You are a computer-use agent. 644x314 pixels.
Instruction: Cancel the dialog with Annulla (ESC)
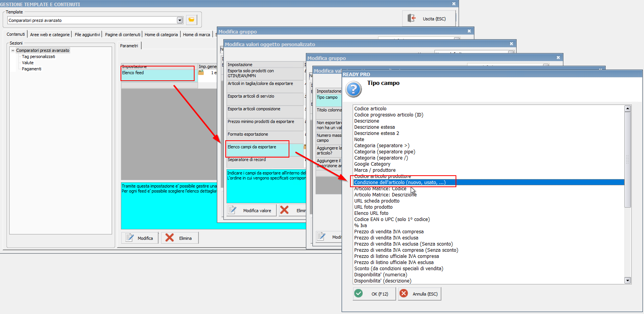(419, 294)
